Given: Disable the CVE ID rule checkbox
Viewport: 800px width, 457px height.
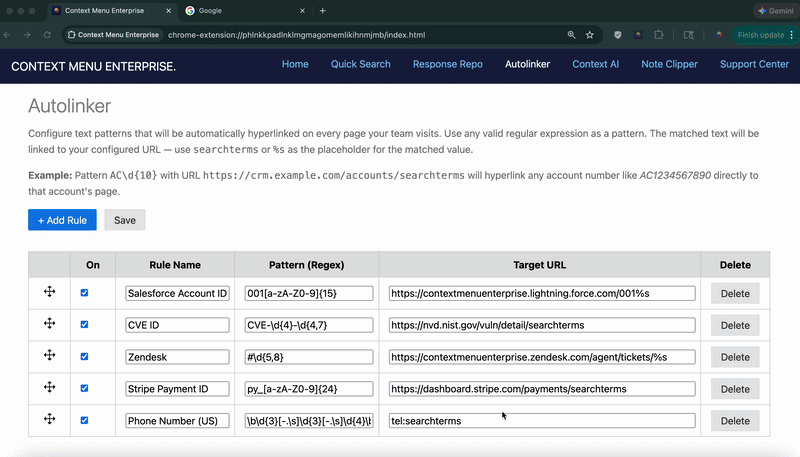Looking at the screenshot, I should pyautogui.click(x=84, y=324).
